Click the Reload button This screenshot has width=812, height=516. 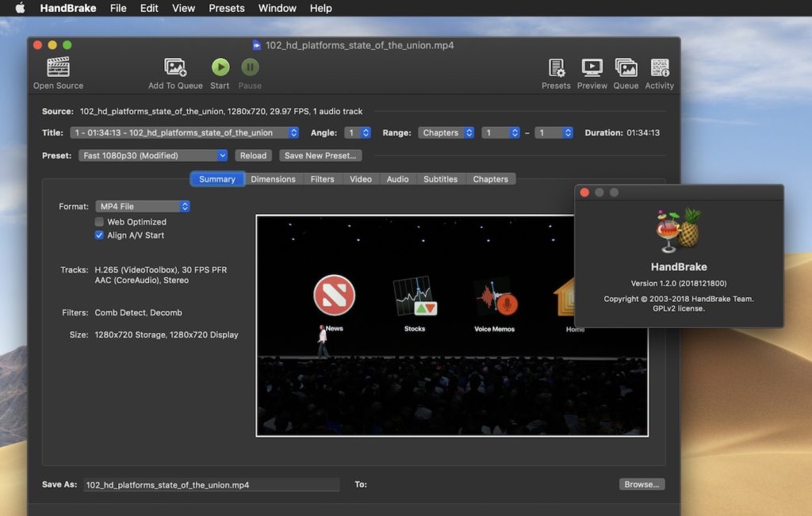254,156
